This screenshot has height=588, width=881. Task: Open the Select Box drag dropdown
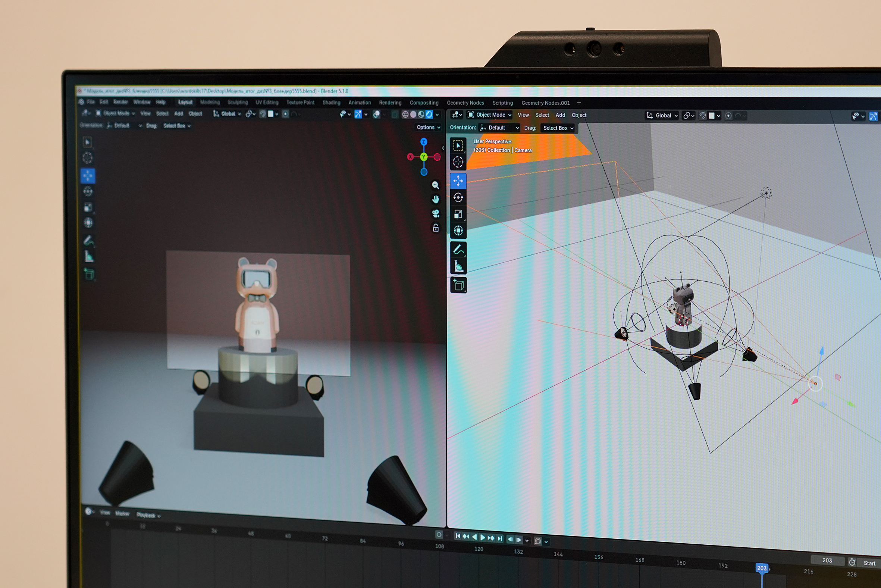(558, 128)
